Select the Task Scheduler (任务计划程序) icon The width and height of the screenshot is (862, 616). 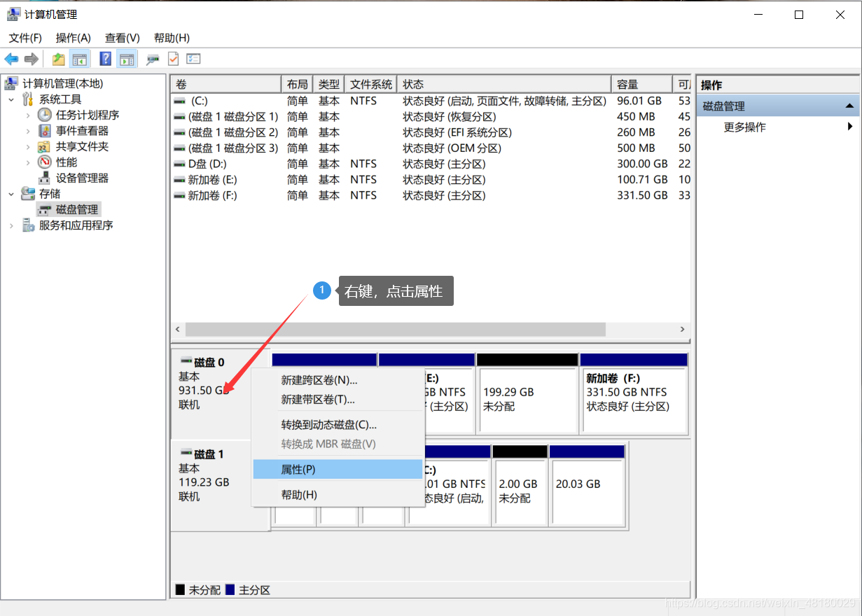[45, 115]
